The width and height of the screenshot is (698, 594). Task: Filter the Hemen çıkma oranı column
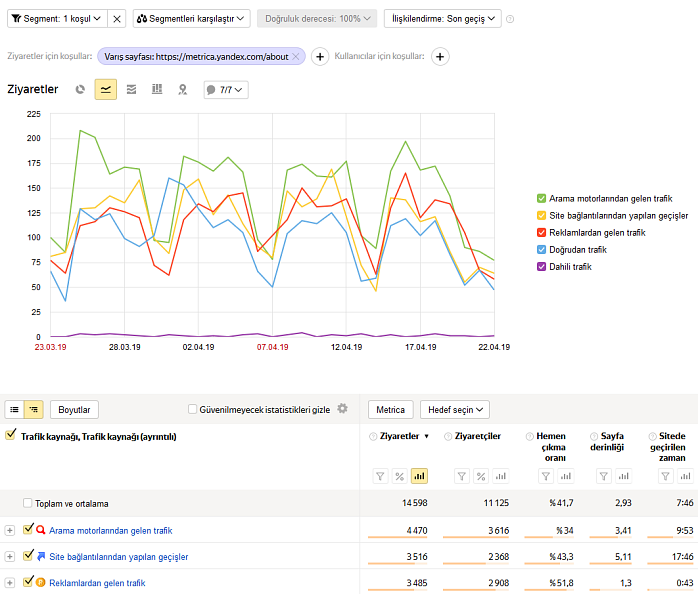tap(546, 476)
